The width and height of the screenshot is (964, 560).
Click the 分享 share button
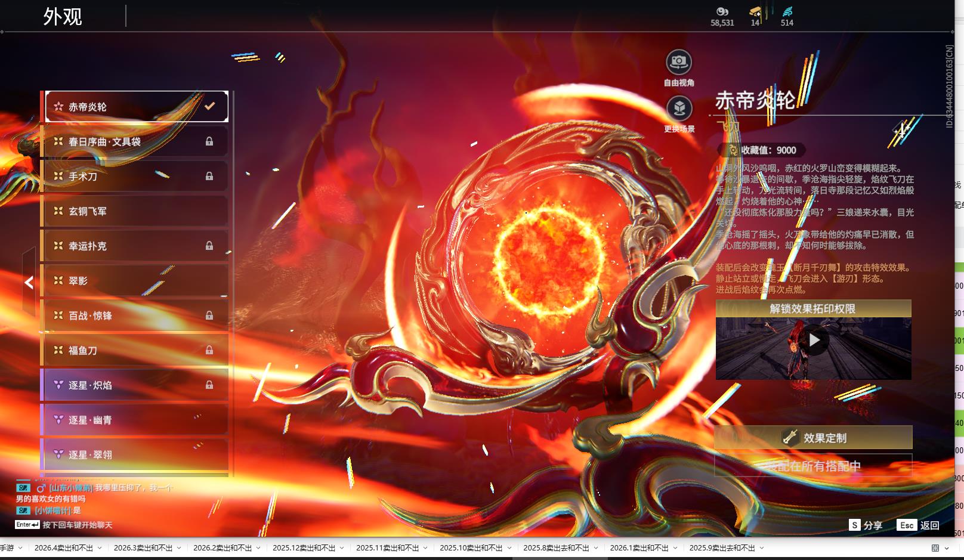click(866, 525)
